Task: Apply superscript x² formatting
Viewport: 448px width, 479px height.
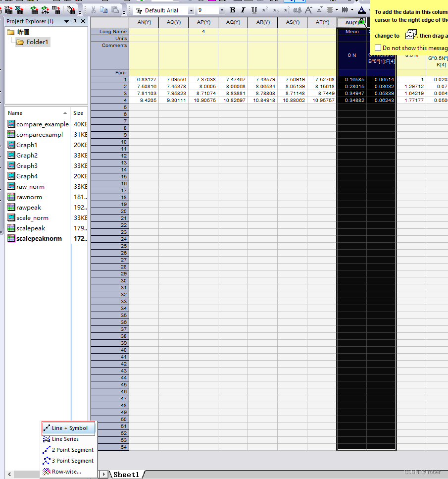Action: tap(265, 10)
